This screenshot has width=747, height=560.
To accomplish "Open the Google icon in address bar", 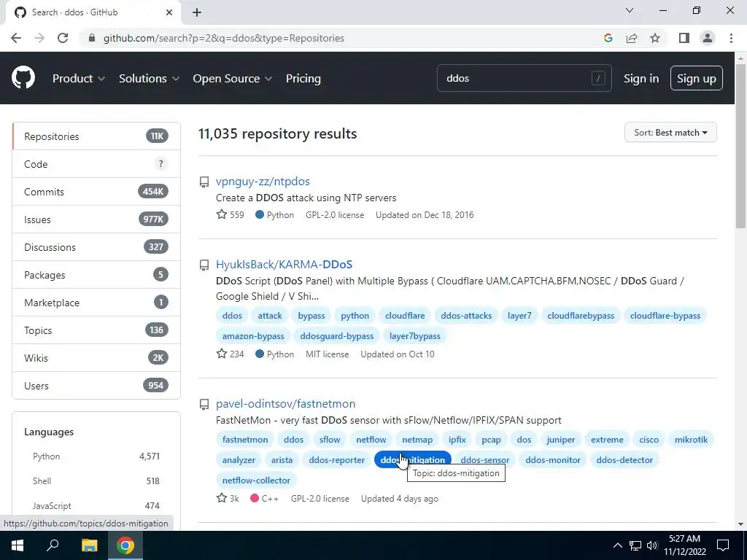I will (x=608, y=38).
